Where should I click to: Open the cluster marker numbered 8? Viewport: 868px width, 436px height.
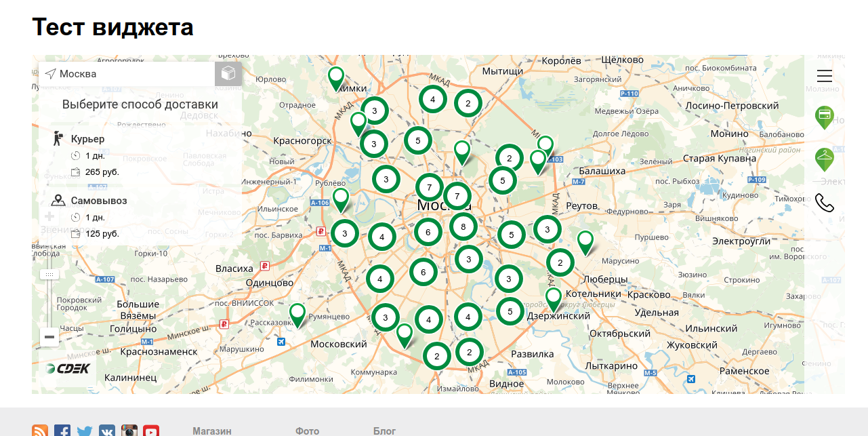pyautogui.click(x=463, y=226)
